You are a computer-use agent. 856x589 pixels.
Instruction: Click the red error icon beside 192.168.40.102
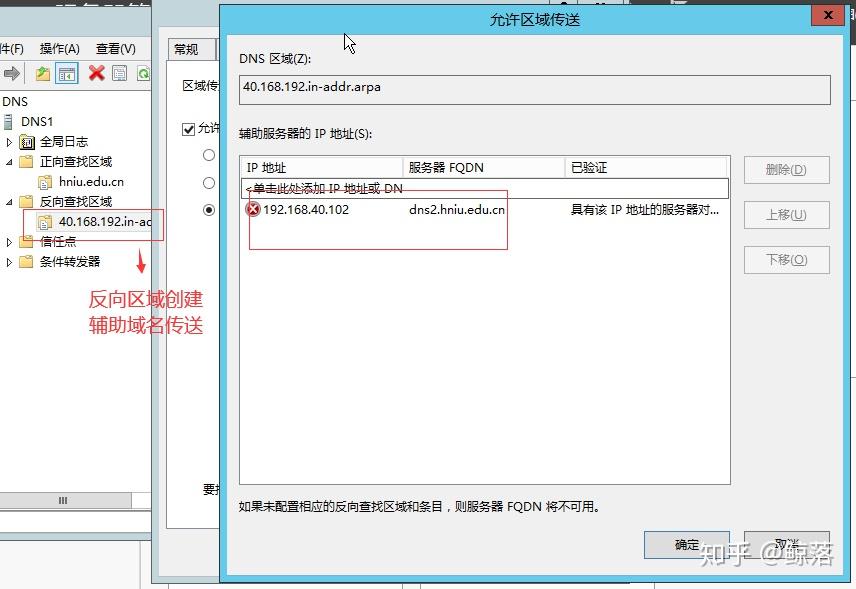point(253,210)
